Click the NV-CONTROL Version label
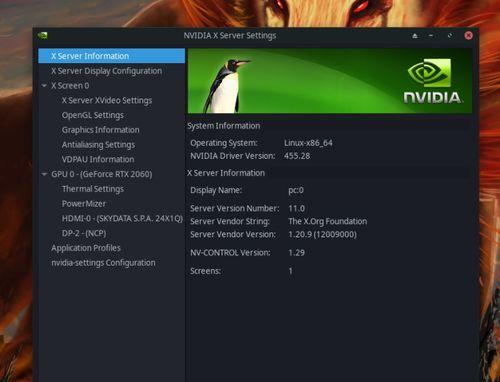 tap(230, 253)
